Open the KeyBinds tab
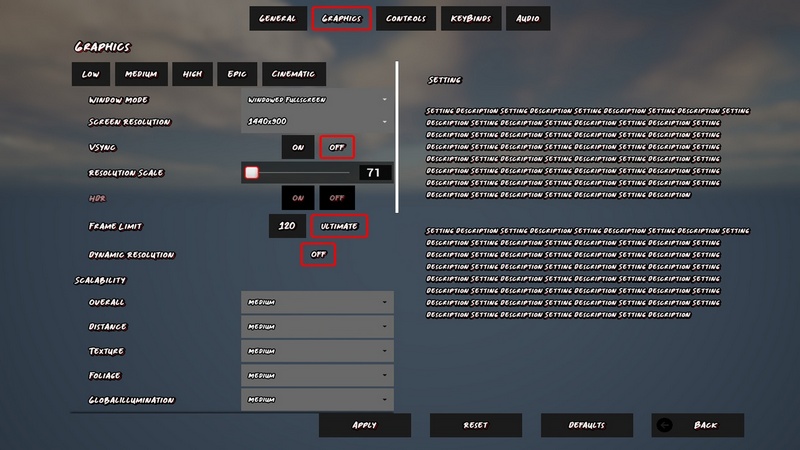 tap(471, 18)
